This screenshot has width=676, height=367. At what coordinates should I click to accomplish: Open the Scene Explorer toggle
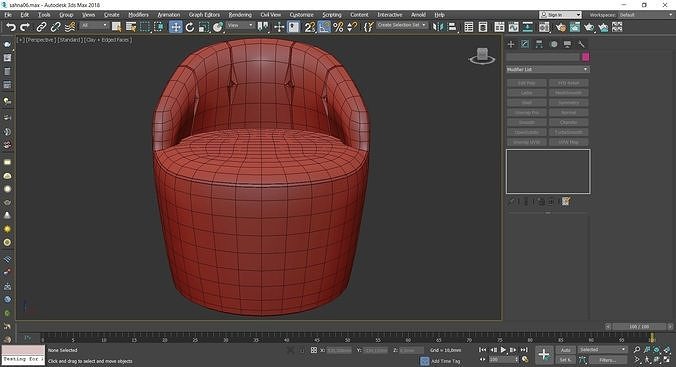pyautogui.click(x=469, y=27)
